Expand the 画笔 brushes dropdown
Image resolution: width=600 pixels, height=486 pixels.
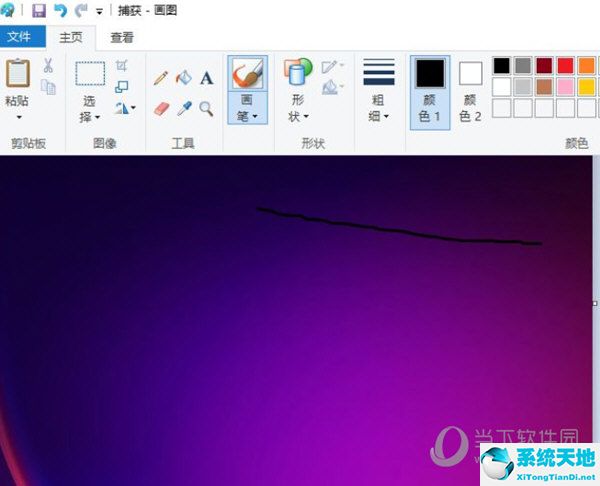248,108
